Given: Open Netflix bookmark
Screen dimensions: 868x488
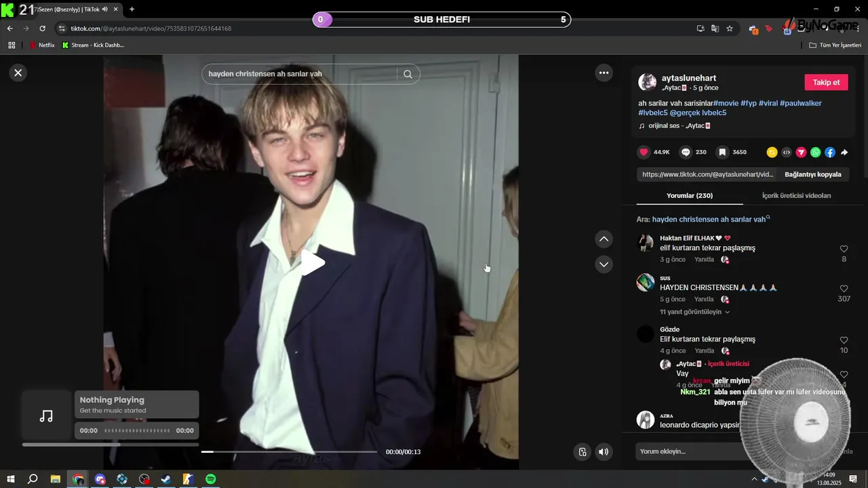Looking at the screenshot, I should pos(42,45).
